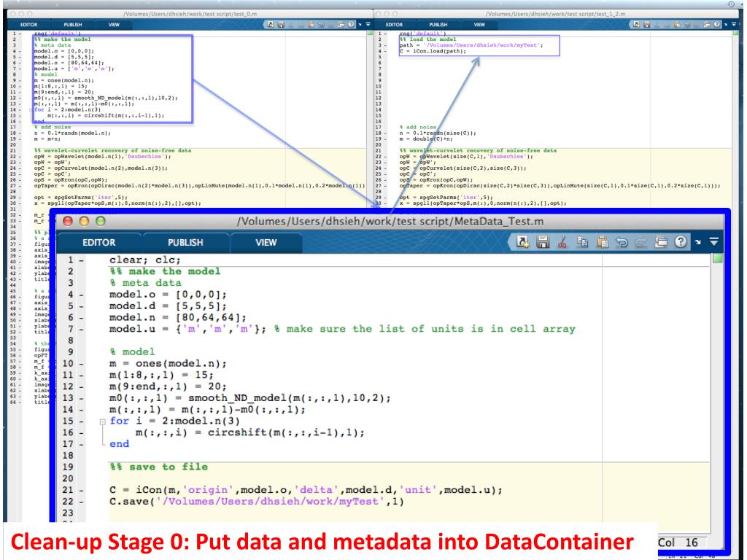Switch windows icon in the MetaData_Test toolbar

tap(661, 242)
